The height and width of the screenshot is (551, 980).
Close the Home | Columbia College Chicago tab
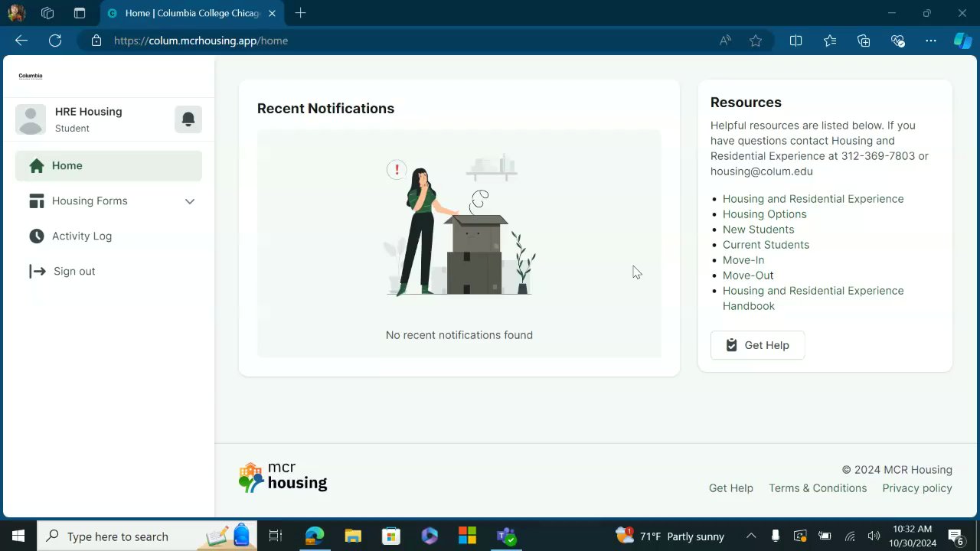(272, 13)
